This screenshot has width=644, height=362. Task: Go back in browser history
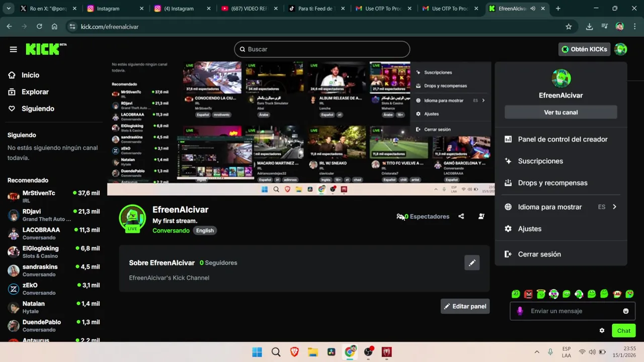click(9, 27)
